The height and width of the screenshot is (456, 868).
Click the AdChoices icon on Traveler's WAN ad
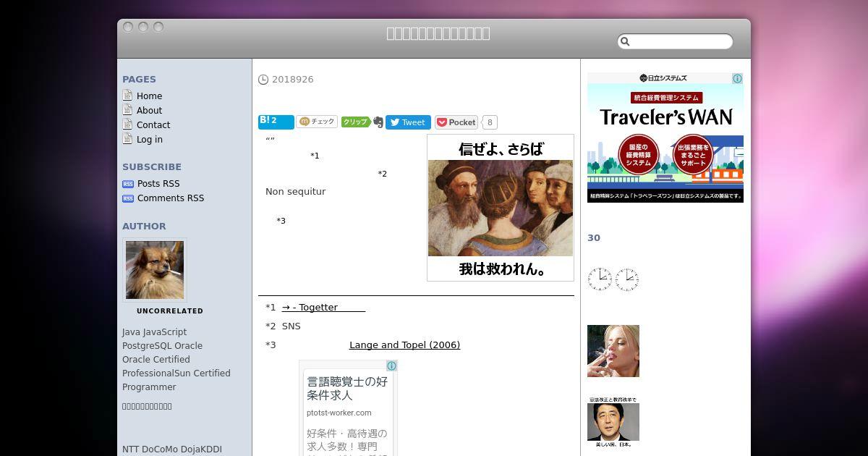(737, 79)
